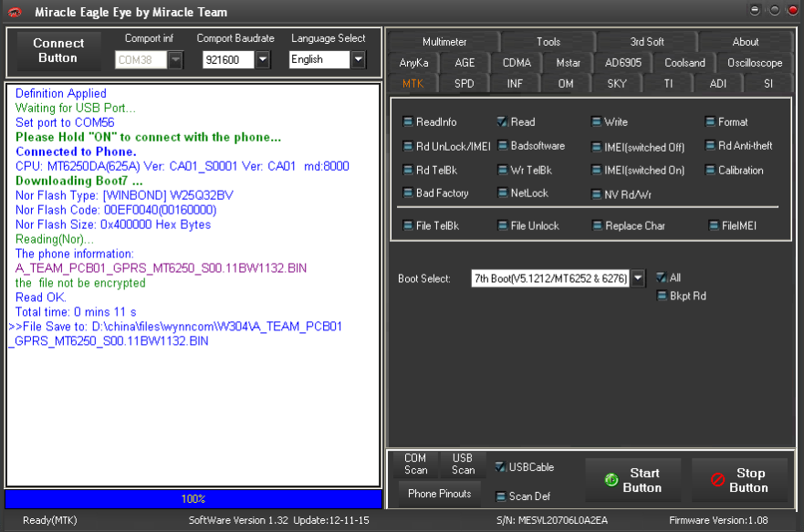Tick the Bkpt Rd checkbox
804x532 pixels.
click(x=662, y=297)
